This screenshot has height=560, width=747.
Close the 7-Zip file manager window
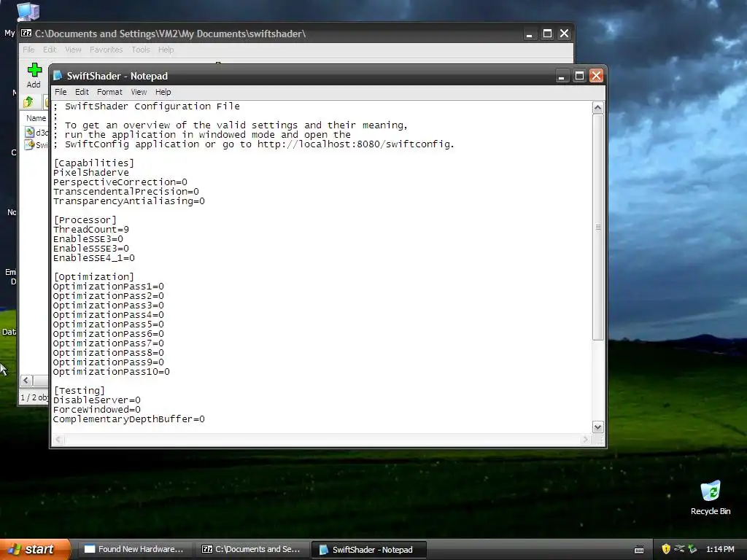point(564,34)
